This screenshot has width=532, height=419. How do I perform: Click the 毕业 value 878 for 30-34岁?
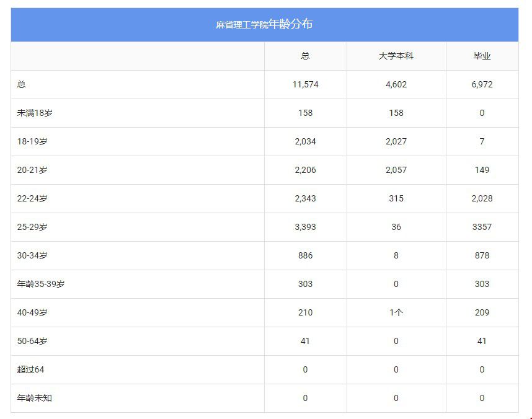pos(482,255)
